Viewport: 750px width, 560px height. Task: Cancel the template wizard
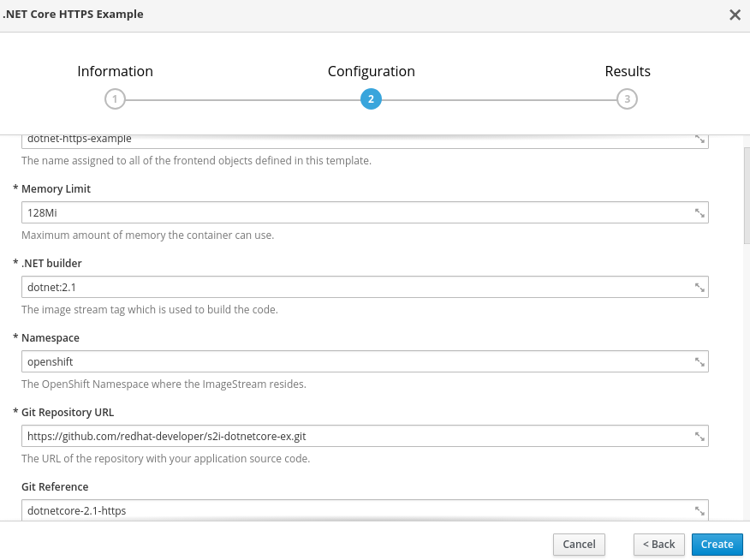tap(579, 545)
